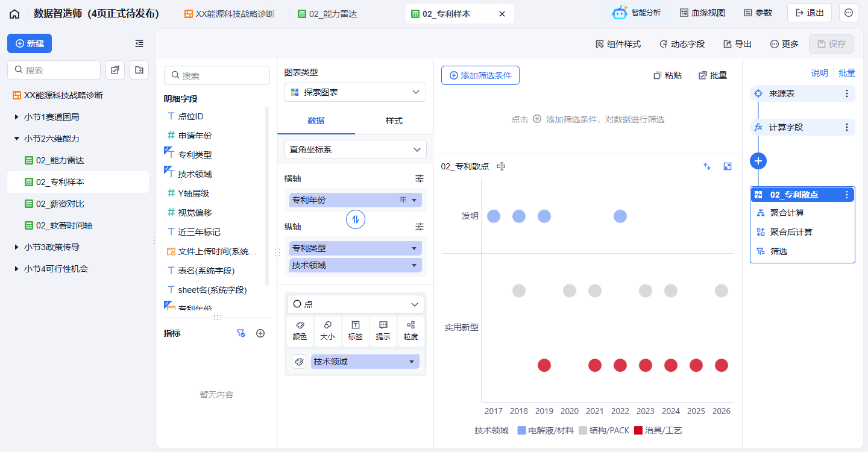Select the 数据 tab
The image size is (868, 452).
click(316, 121)
